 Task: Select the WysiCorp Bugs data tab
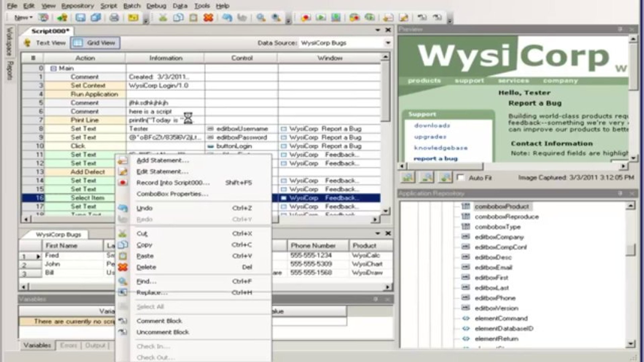click(x=58, y=235)
